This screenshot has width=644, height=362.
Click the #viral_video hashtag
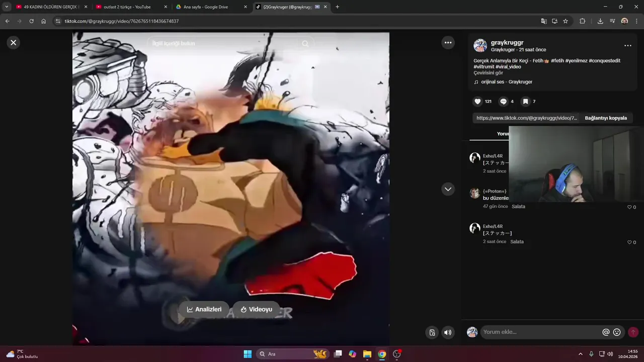(x=508, y=67)
